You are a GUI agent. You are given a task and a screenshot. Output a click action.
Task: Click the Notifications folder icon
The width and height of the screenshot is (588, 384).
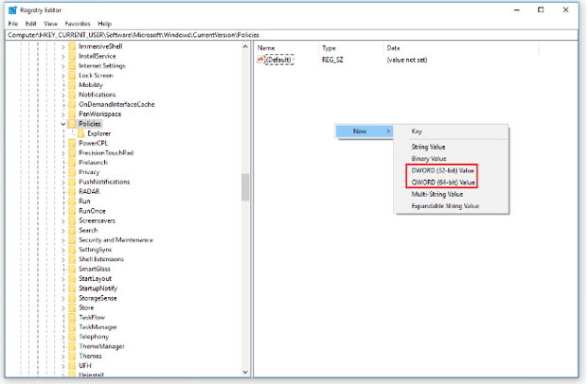(x=72, y=95)
